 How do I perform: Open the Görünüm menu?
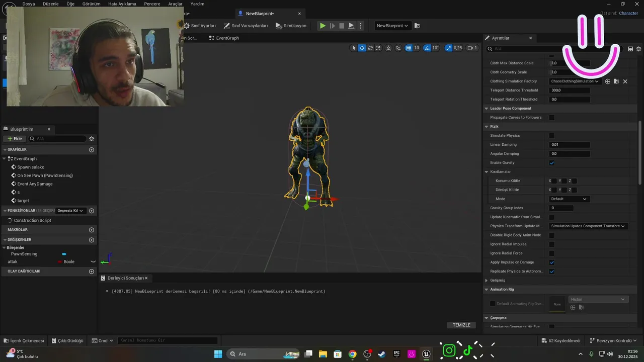click(x=92, y=4)
